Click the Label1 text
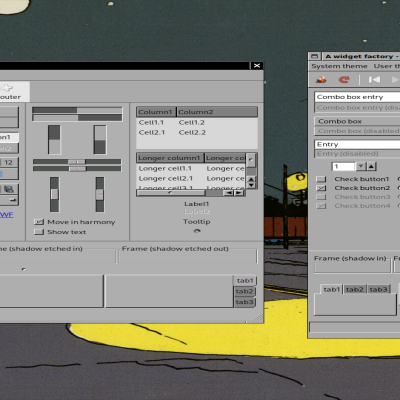Viewport: 400px width, 400px height. (x=197, y=204)
